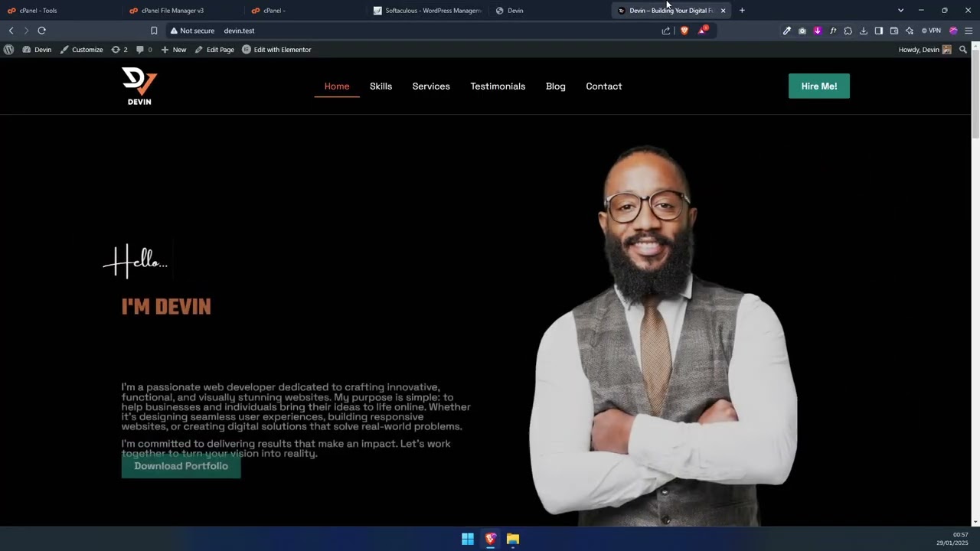This screenshot has width=980, height=551.
Task: Click Edit Page in admin bar
Action: (214, 50)
